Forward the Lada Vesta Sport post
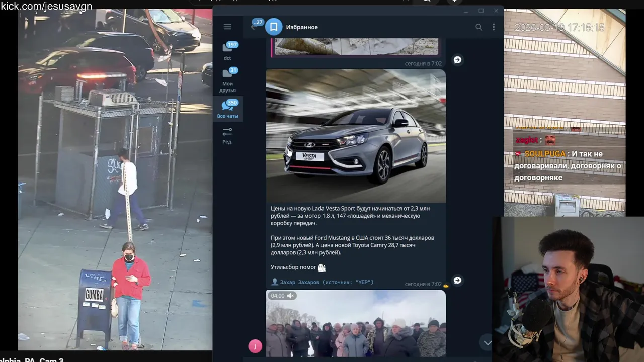 tap(457, 280)
